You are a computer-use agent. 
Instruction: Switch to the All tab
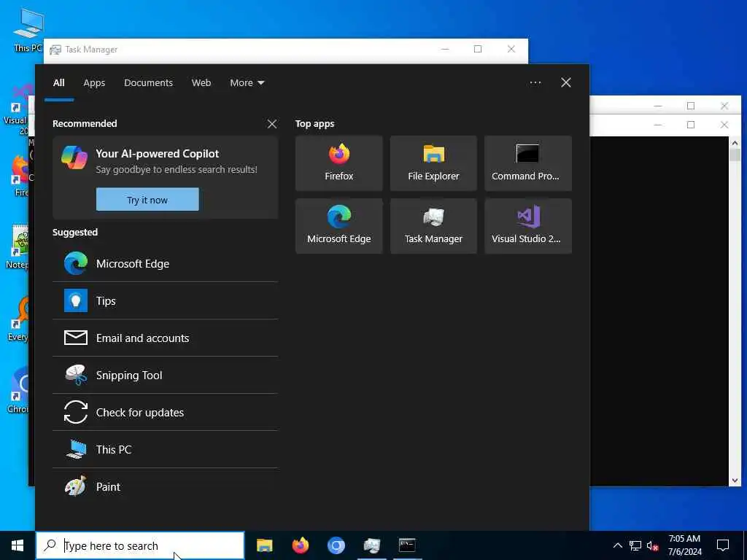(x=58, y=83)
